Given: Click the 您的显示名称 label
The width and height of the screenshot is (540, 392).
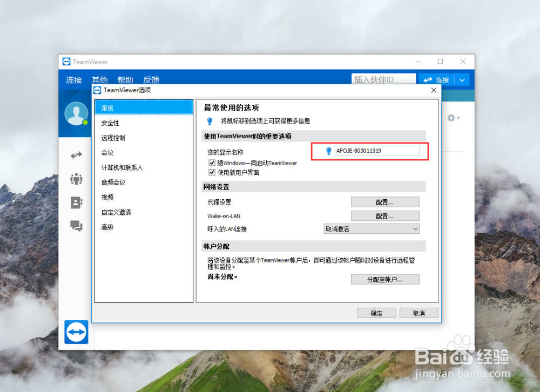Looking at the screenshot, I should click(x=225, y=152).
